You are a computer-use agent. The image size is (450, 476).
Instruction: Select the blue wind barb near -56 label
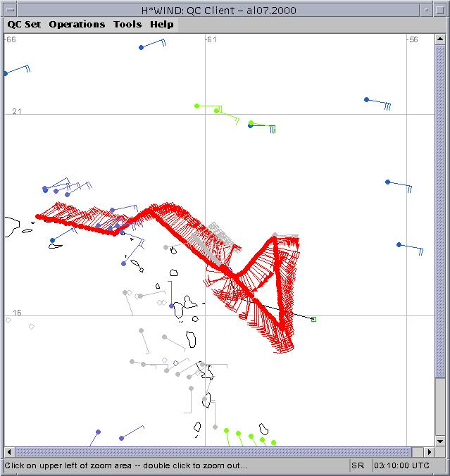click(367, 100)
